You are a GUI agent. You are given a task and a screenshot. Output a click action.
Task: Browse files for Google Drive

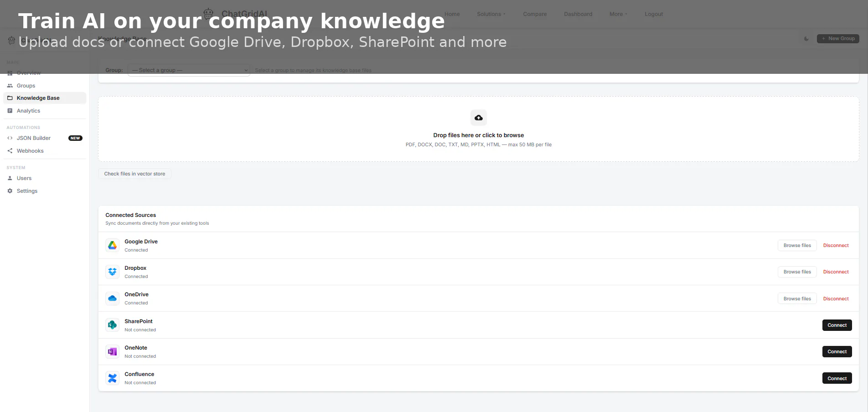[797, 246]
